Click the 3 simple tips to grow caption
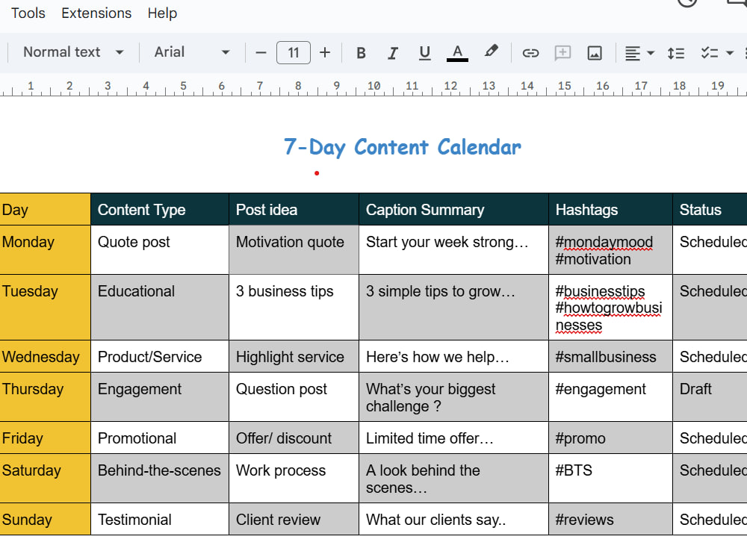Screen dimensions: 747x560 tap(441, 291)
